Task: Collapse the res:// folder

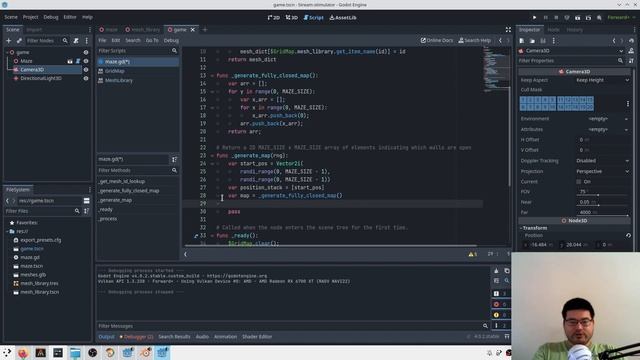Action: (7, 231)
